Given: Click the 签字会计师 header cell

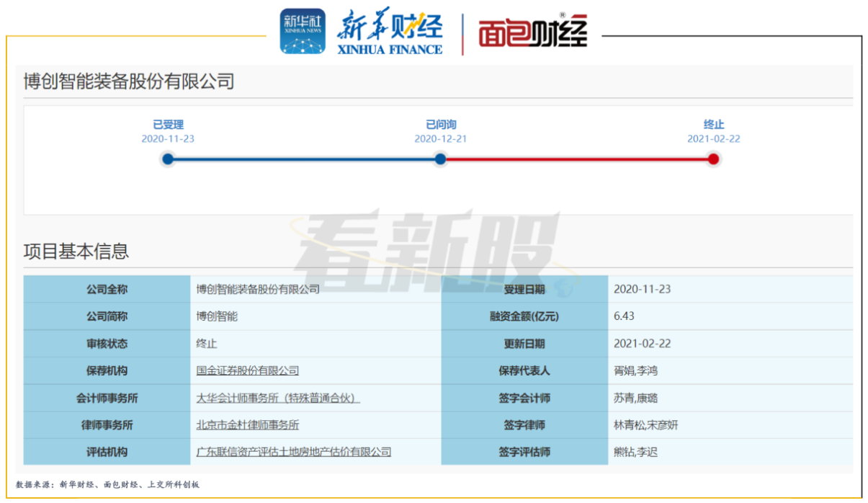Looking at the screenshot, I should point(524,399).
